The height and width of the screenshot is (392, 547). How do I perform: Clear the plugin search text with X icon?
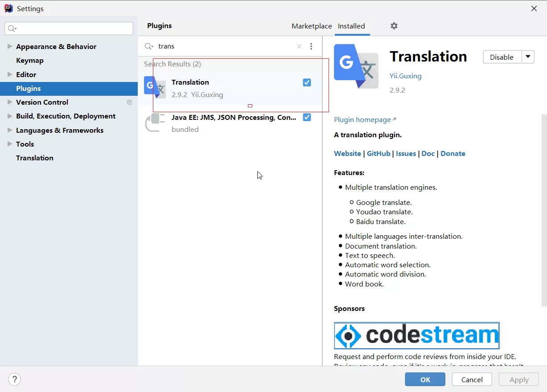tap(299, 46)
